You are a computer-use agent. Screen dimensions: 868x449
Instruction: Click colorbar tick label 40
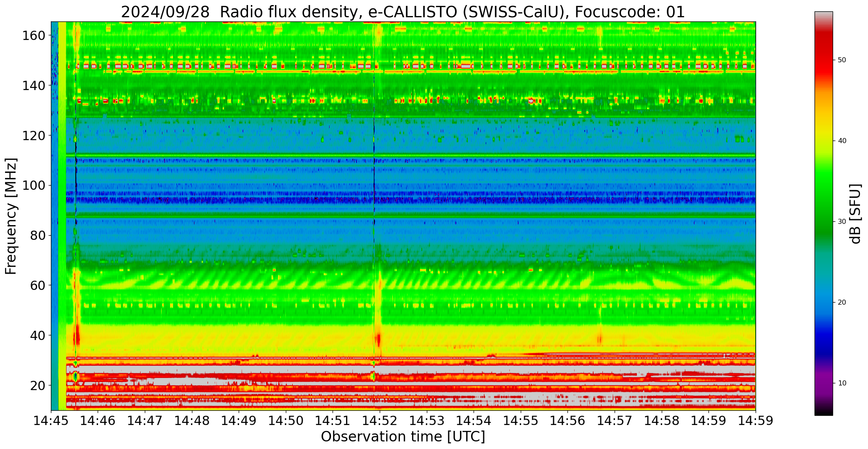point(842,141)
